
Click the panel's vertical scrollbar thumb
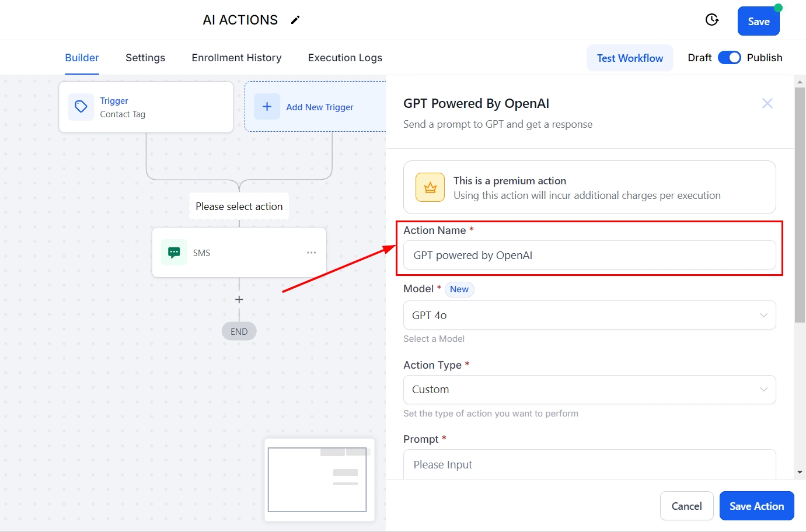800,204
